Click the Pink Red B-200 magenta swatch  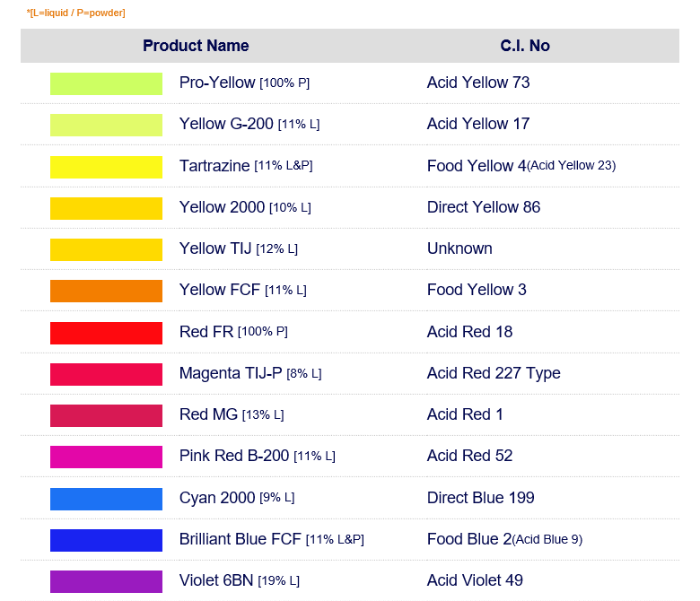coord(106,457)
